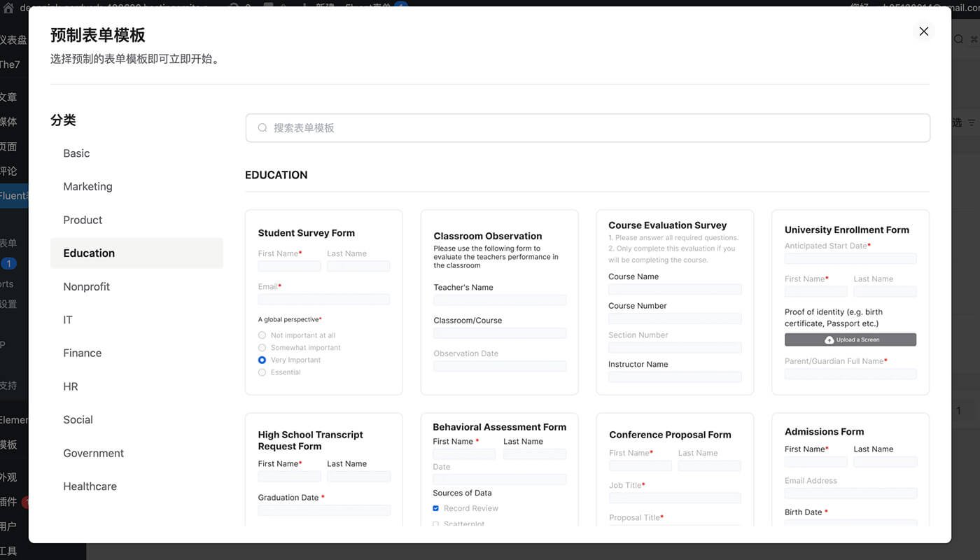This screenshot has width=980, height=560.
Task: Choose the Student Survey Form template
Action: coord(324,302)
